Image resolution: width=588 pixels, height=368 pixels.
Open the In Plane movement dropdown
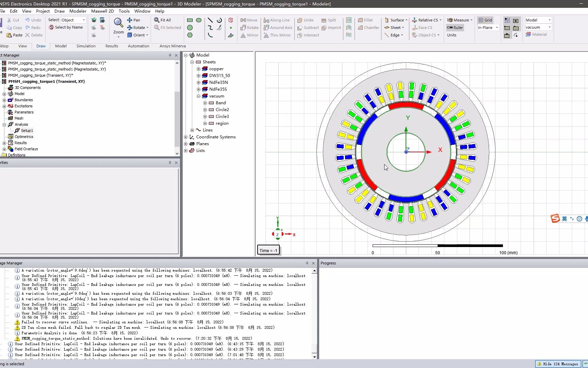[488, 28]
